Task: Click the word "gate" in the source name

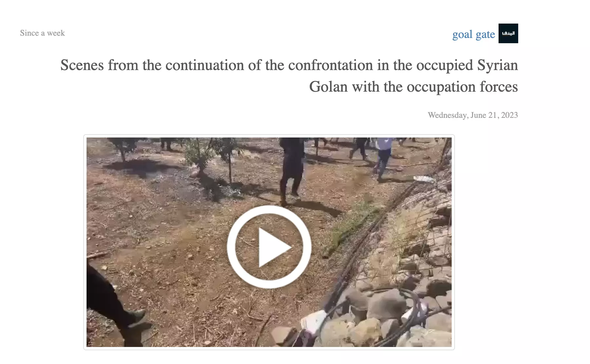Action: 485,34
